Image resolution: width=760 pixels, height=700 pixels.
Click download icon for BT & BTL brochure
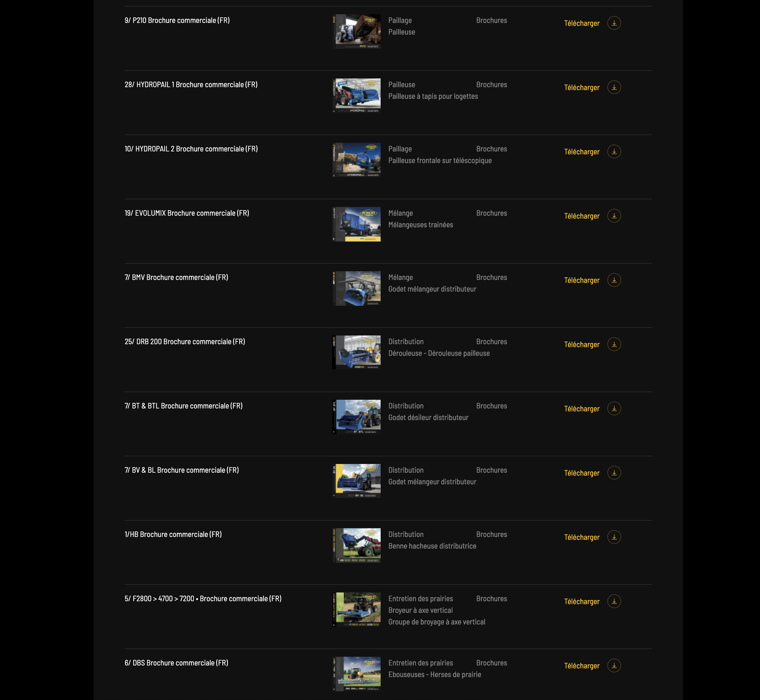click(614, 409)
